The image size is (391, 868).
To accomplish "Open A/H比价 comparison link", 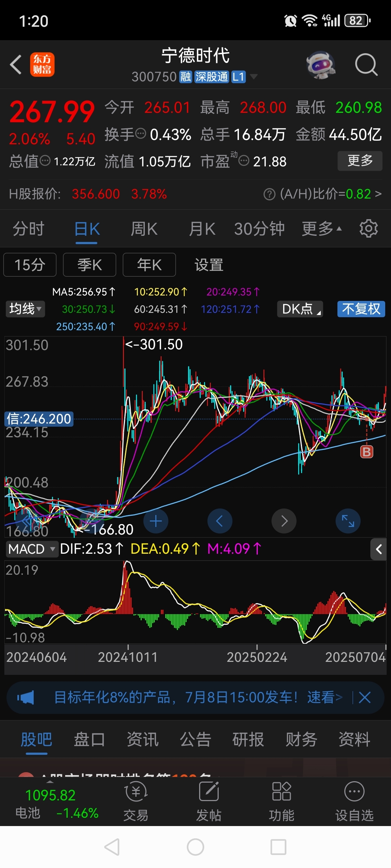I will (x=331, y=194).
